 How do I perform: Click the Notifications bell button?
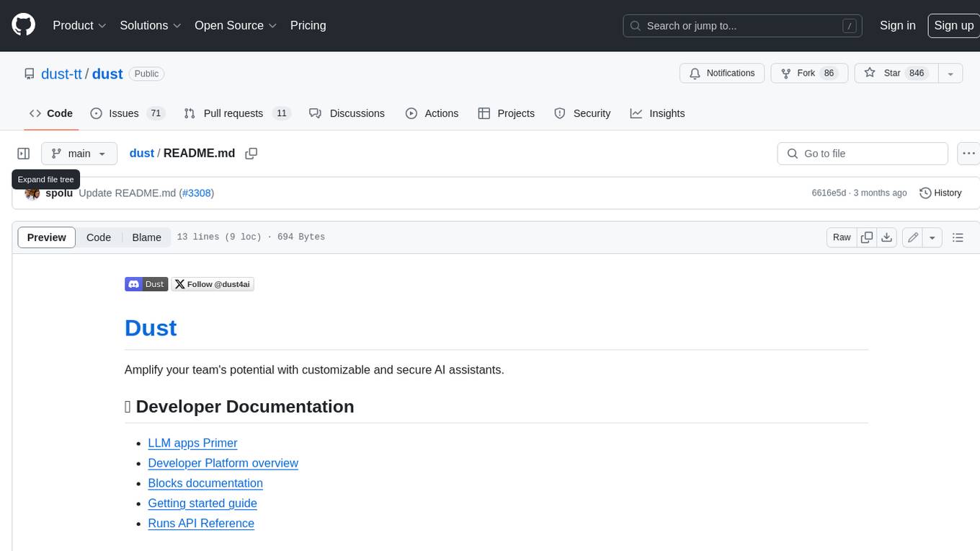(722, 74)
